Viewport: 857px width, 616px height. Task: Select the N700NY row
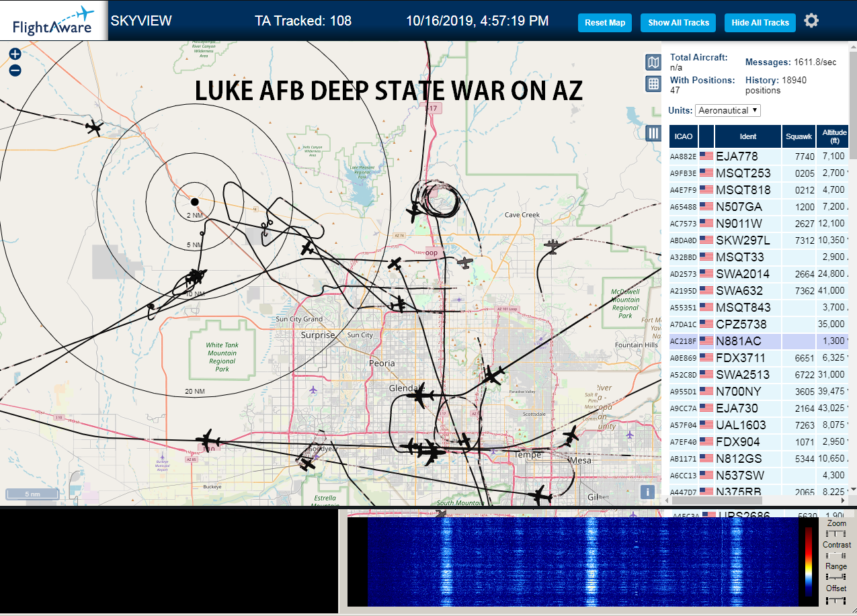(760, 391)
